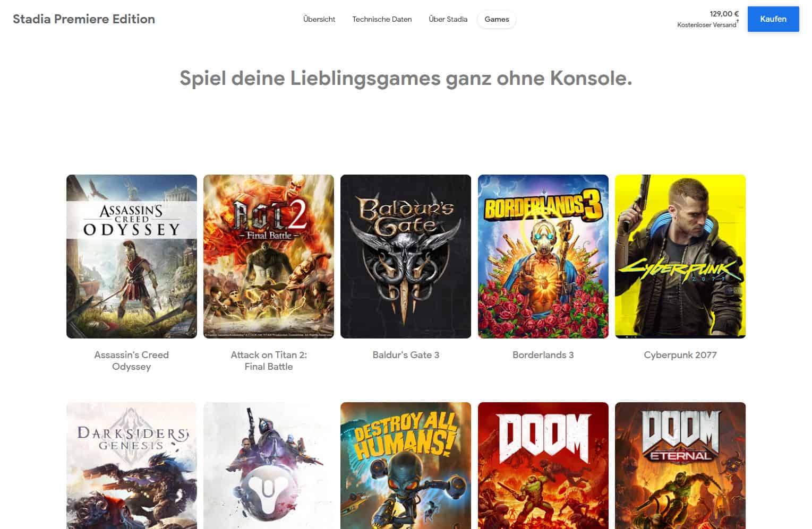Click the Kostenloser Versand footnote text
This screenshot has height=529, width=812.
[707, 25]
